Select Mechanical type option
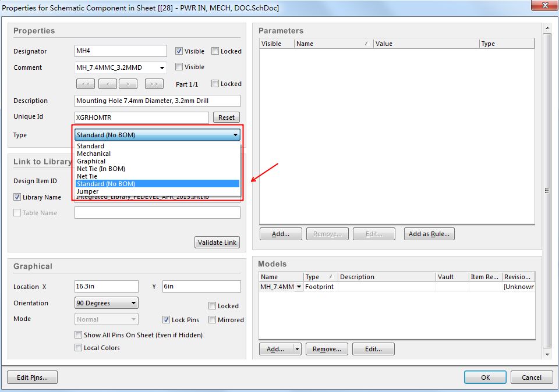559x392 pixels. (x=157, y=154)
